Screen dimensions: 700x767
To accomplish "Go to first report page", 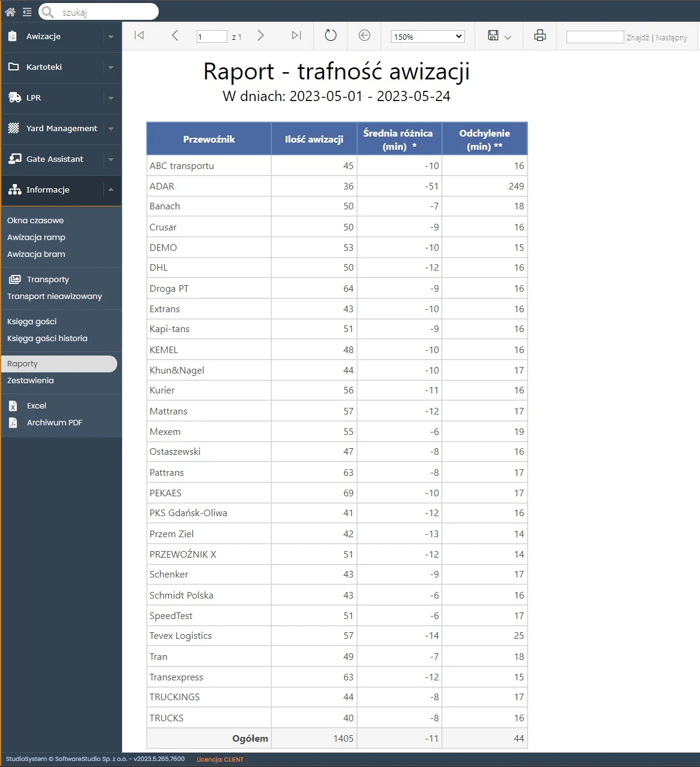I will pos(139,35).
